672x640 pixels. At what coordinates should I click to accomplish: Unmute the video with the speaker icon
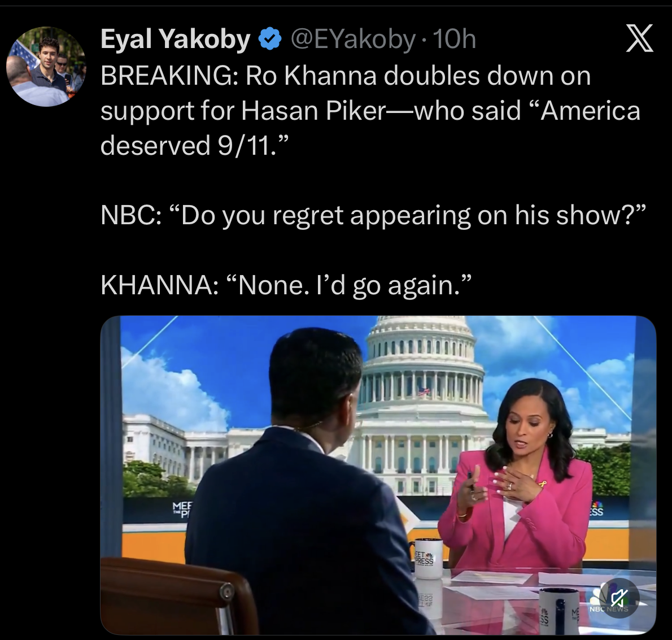pos(619,597)
